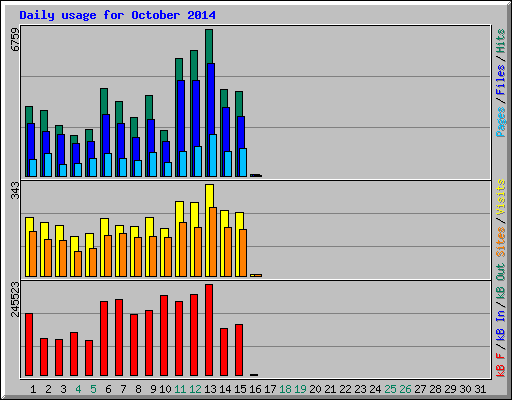Click day 11 on the x-axis
512x400 pixels.
(x=180, y=389)
